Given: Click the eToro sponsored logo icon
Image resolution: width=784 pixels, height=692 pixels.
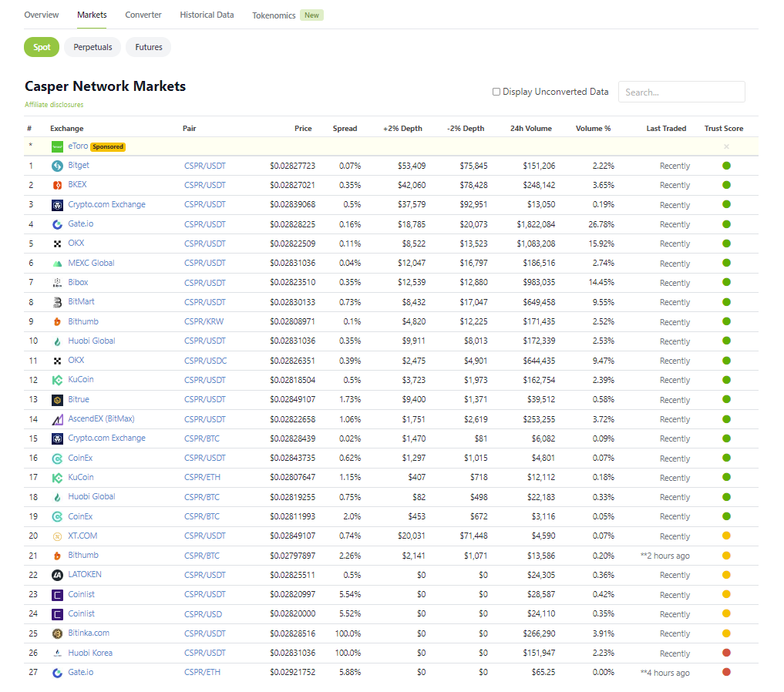Looking at the screenshot, I should point(57,146).
